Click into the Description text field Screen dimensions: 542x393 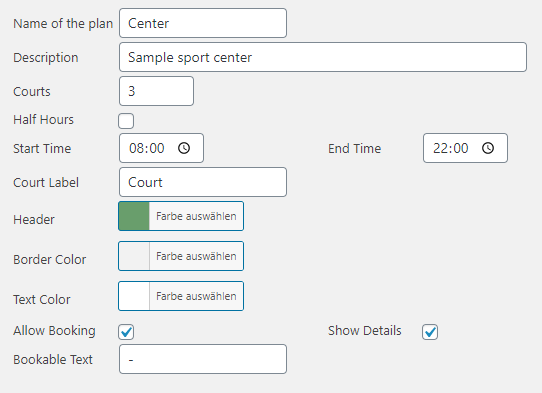coord(323,57)
